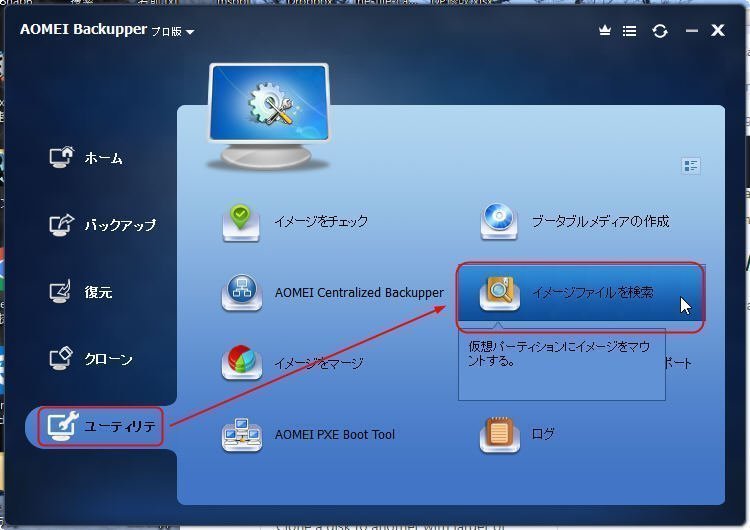Image resolution: width=750 pixels, height=530 pixels.
Task: Open AOMEI Centralized Backupper
Action: tap(359, 292)
